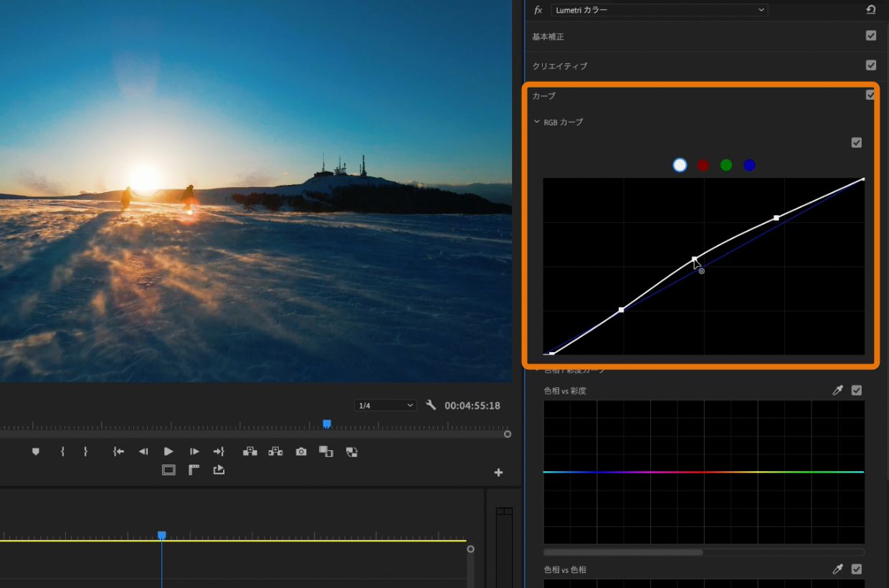Click the timeline panel blue playhead
Screen dimensions: 889x588
click(162, 535)
